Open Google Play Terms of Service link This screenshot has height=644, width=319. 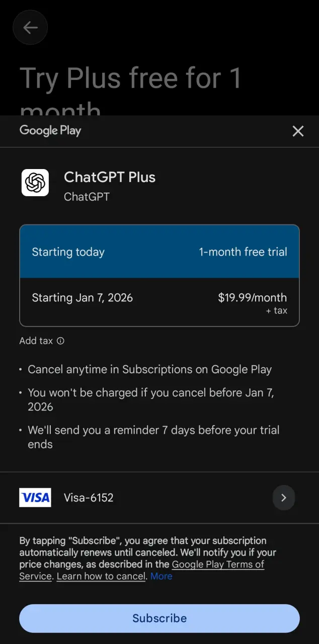click(x=142, y=570)
